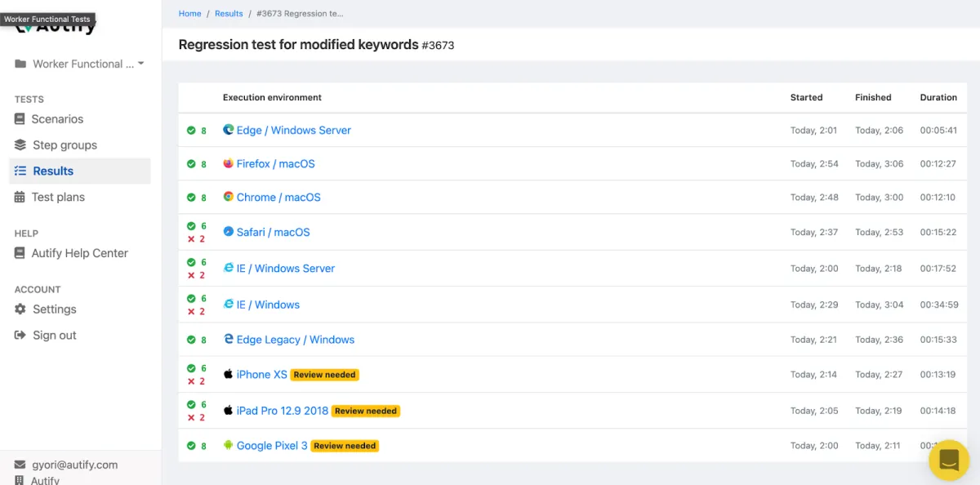
Task: Click the Android icon beside Google Pixel 3
Action: coord(229,445)
